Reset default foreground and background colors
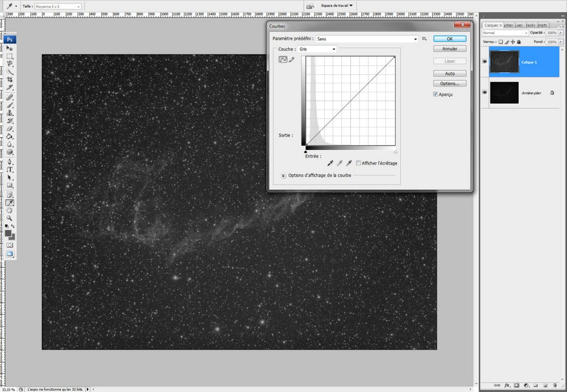Viewport: 567px width, 392px height. pyautogui.click(x=7, y=226)
